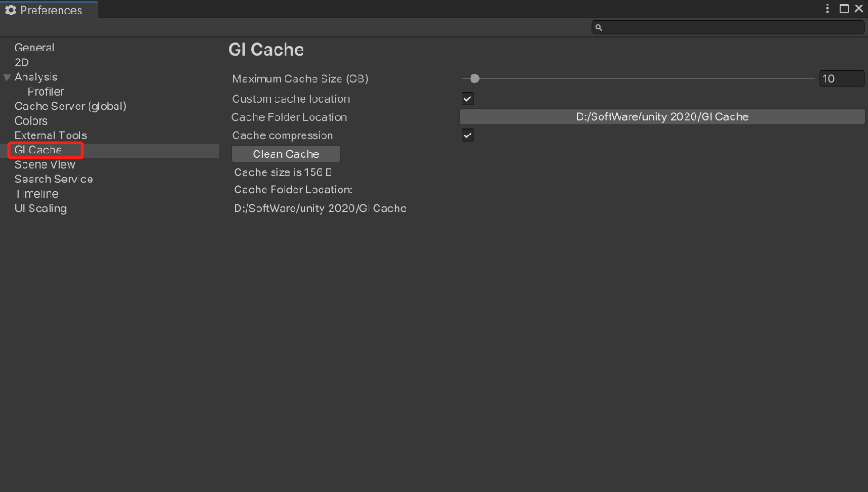Maximize the Preferences window
The image size is (868, 492).
point(845,8)
